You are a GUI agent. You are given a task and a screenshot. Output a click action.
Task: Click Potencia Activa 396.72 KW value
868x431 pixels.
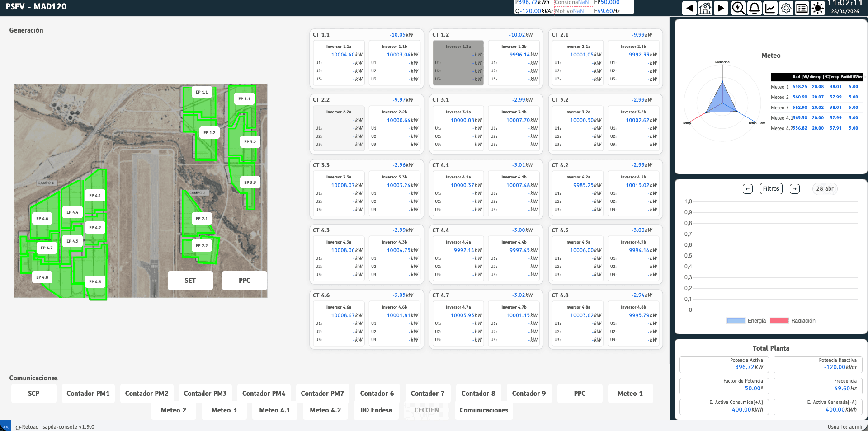[749, 367]
